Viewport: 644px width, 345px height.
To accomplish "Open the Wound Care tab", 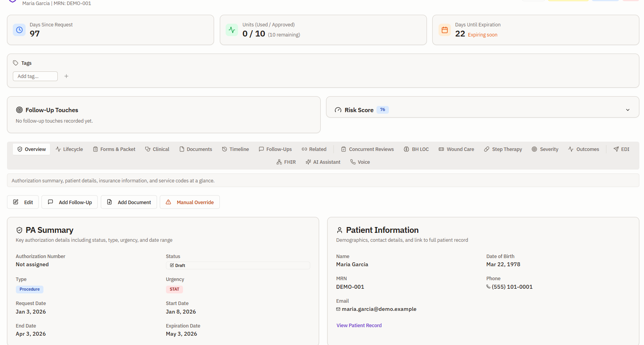I will pyautogui.click(x=456, y=149).
